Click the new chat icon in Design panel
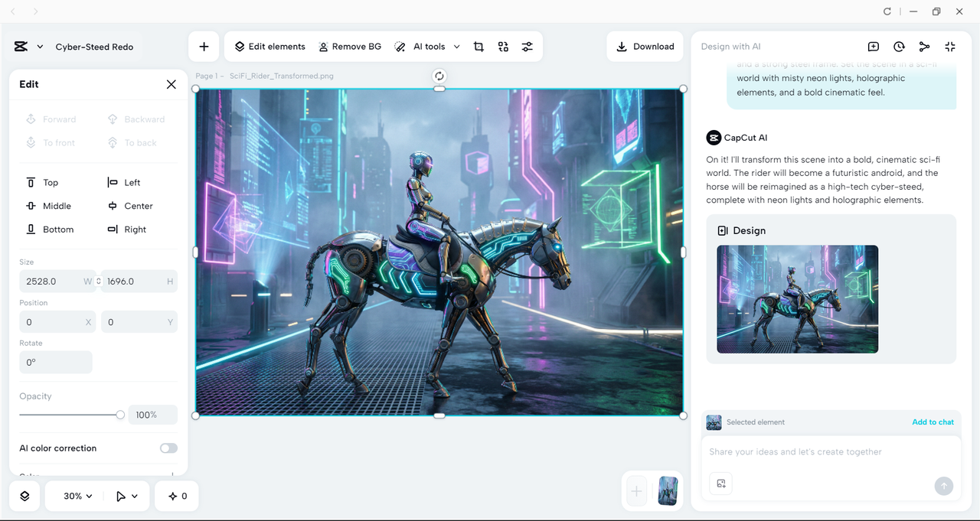The width and height of the screenshot is (980, 521). 873,47
